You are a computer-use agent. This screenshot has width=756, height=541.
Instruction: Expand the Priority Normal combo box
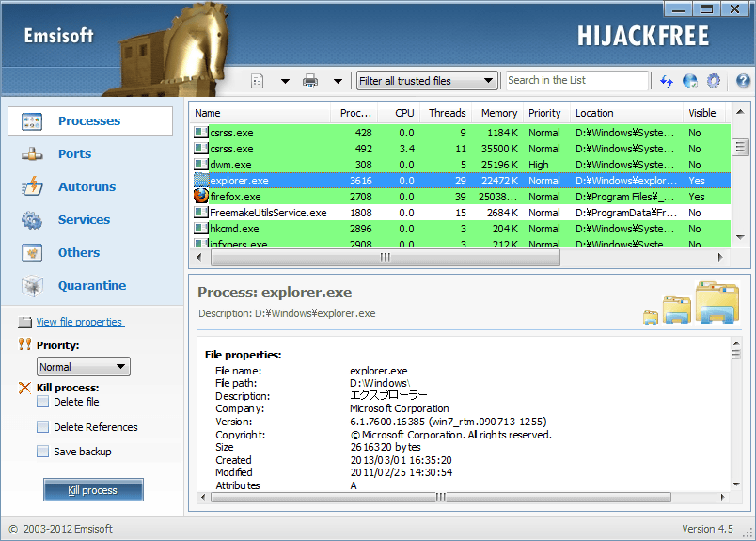coord(83,367)
